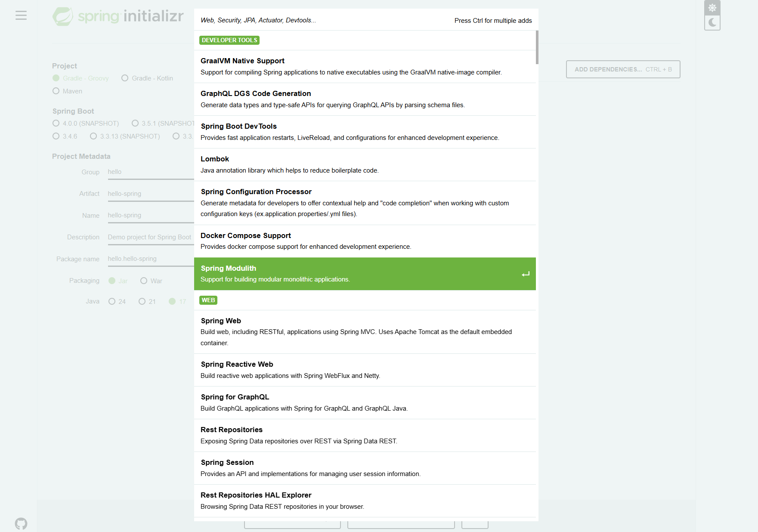Add Lombok dependency

[x=365, y=164]
